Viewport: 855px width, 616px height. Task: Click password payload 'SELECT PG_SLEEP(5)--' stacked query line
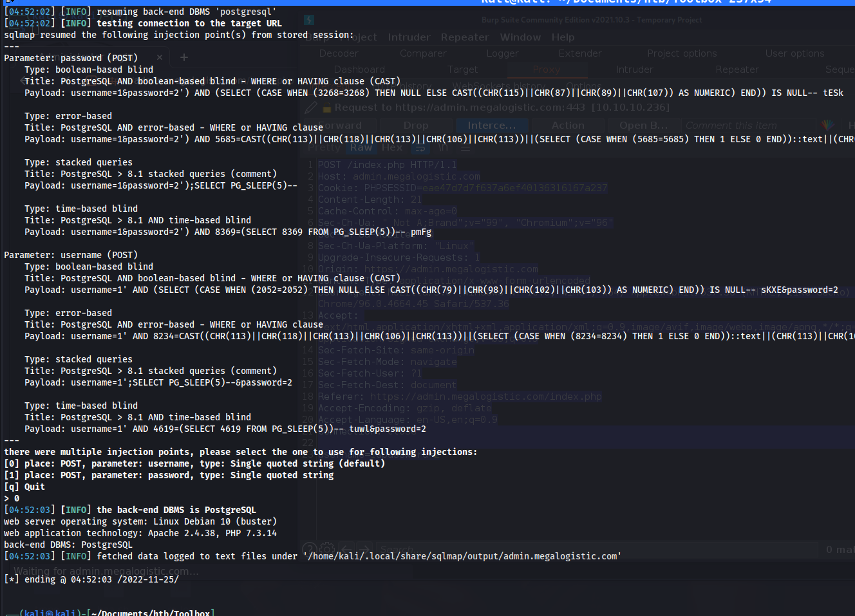tap(161, 185)
